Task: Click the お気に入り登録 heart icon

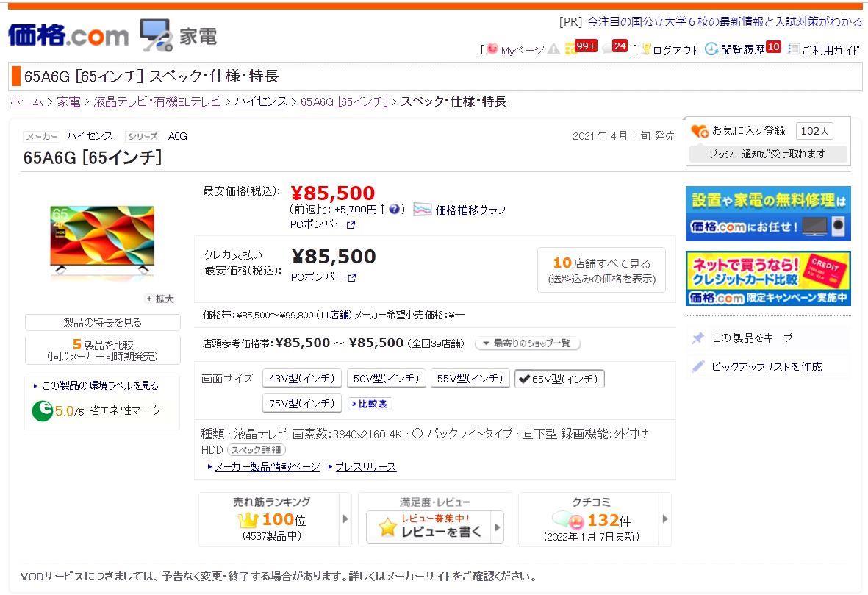Action: [x=700, y=132]
